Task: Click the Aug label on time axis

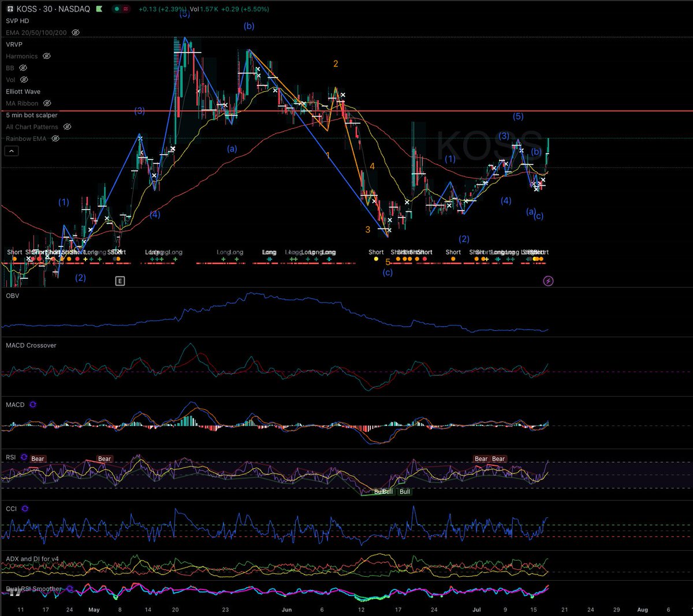Action: (x=642, y=610)
